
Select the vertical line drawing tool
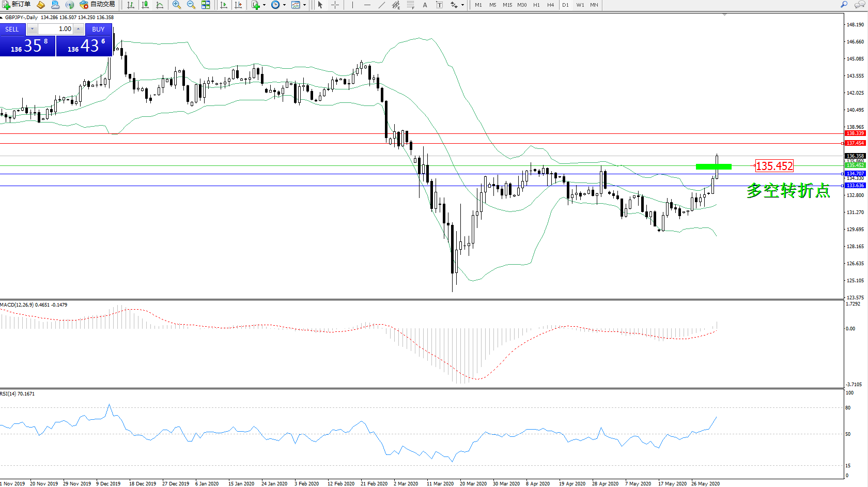[x=352, y=5]
